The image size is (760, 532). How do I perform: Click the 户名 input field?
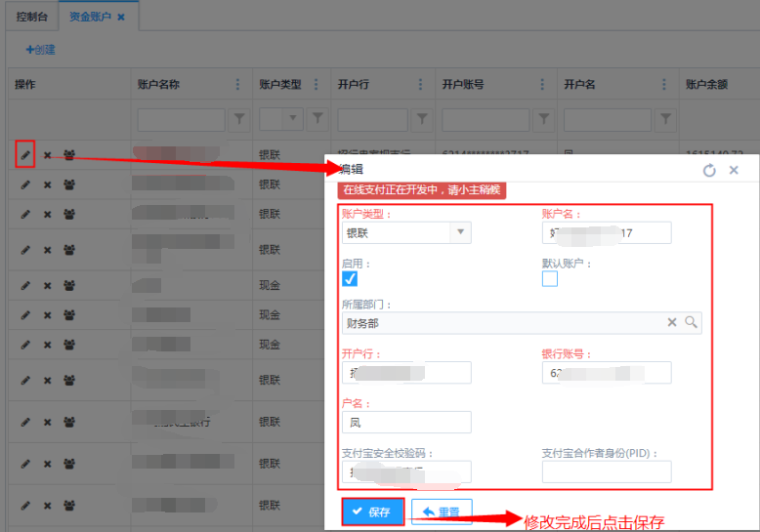coord(406,422)
